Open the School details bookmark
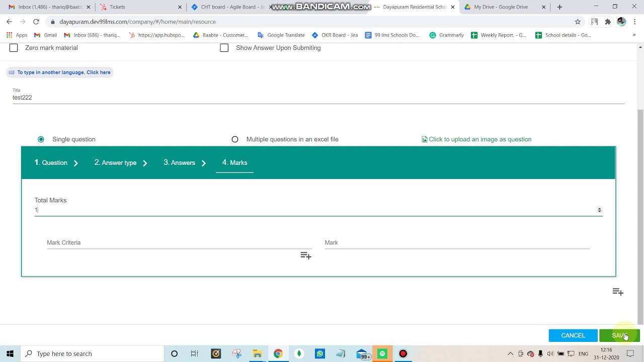Viewport: 644px width, 362px height. click(x=563, y=35)
